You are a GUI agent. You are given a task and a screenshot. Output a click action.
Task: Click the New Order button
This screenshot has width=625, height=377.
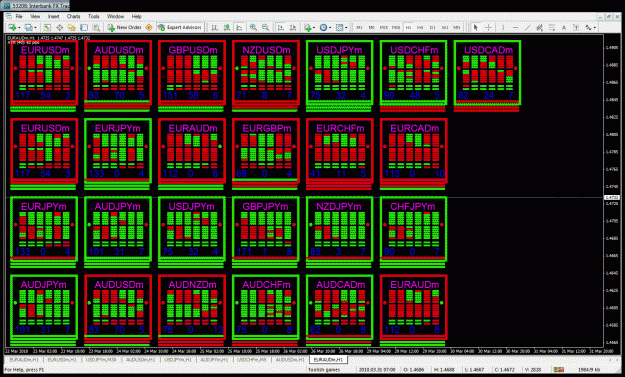124,27
